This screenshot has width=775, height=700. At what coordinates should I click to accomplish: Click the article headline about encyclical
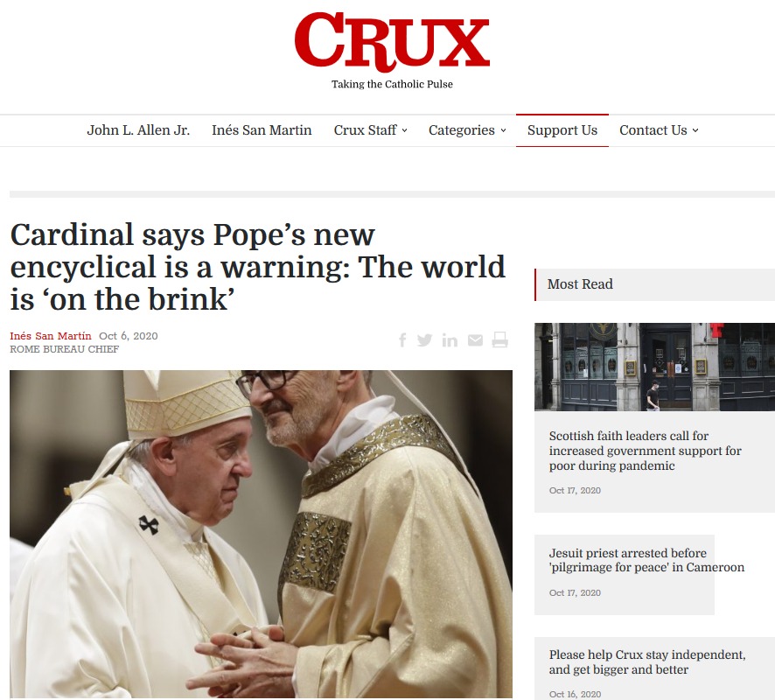coord(257,267)
